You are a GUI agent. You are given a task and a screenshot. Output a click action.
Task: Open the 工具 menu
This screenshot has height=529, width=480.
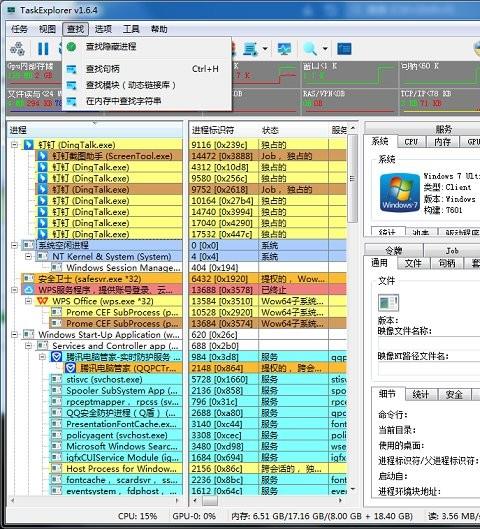(131, 29)
